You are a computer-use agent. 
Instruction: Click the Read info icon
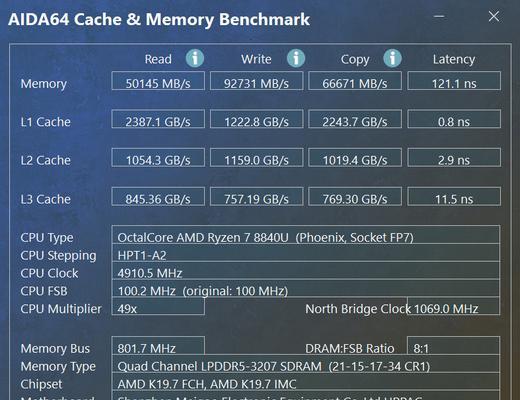(x=195, y=58)
